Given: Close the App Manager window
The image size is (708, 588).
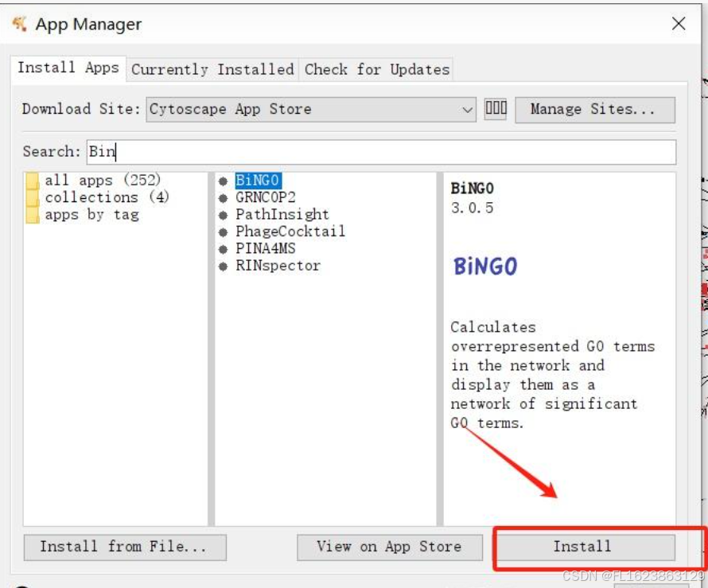Looking at the screenshot, I should pos(679,24).
